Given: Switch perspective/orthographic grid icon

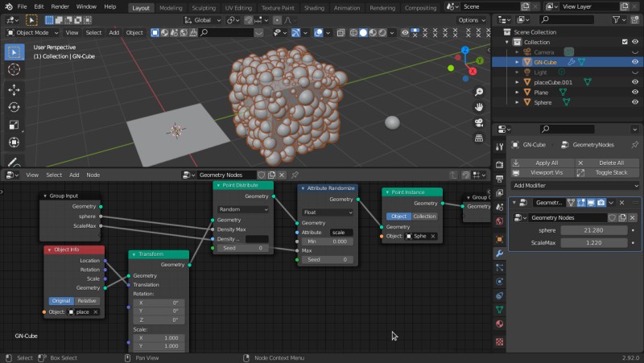Looking at the screenshot, I should [x=479, y=138].
